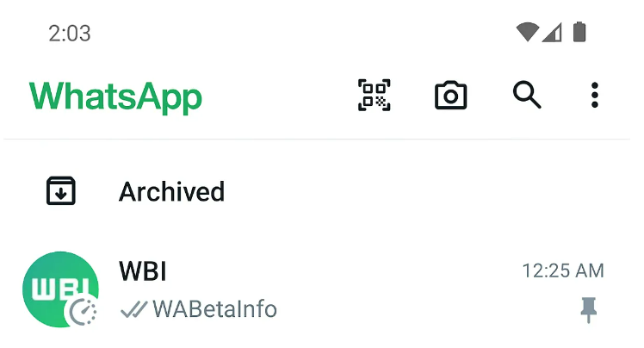Tap the WABetaInfo message preview text
Viewport: 644px width, 348px height.
click(x=214, y=309)
